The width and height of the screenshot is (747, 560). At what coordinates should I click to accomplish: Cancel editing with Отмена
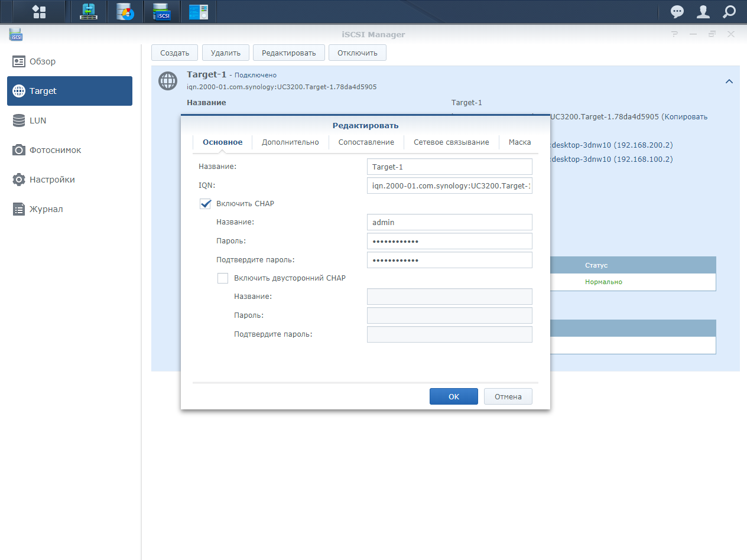tap(508, 396)
